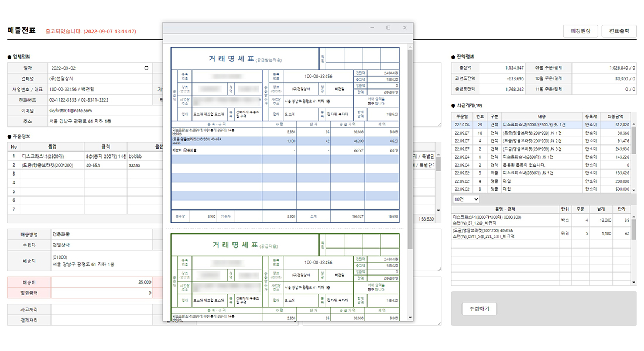The height and width of the screenshot is (351, 644).
Task: Click the 이메일 field skyfirst001@nate.com
Action: click(x=105, y=111)
